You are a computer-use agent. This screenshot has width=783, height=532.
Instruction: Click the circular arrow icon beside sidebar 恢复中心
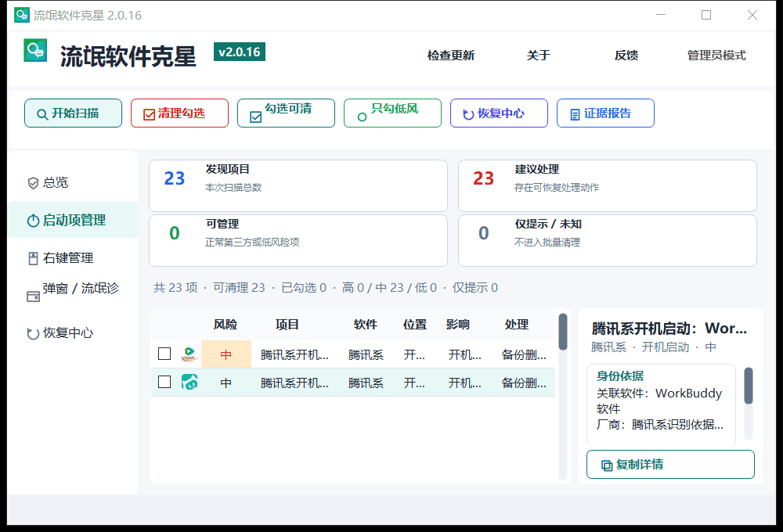tap(33, 334)
